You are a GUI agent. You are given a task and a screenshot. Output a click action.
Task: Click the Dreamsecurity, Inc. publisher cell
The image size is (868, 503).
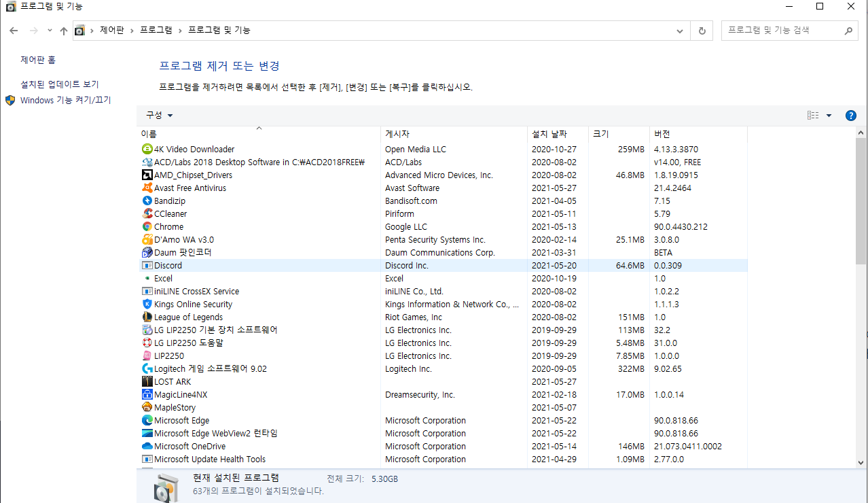(x=420, y=394)
